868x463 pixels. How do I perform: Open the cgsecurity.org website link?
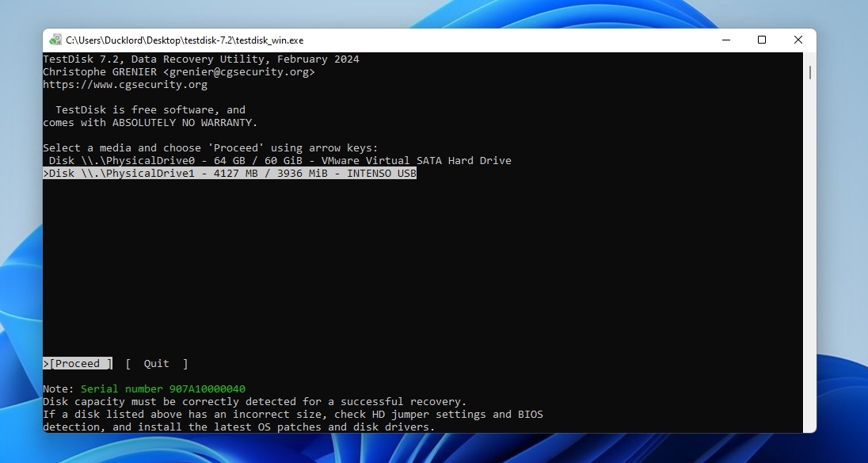124,84
